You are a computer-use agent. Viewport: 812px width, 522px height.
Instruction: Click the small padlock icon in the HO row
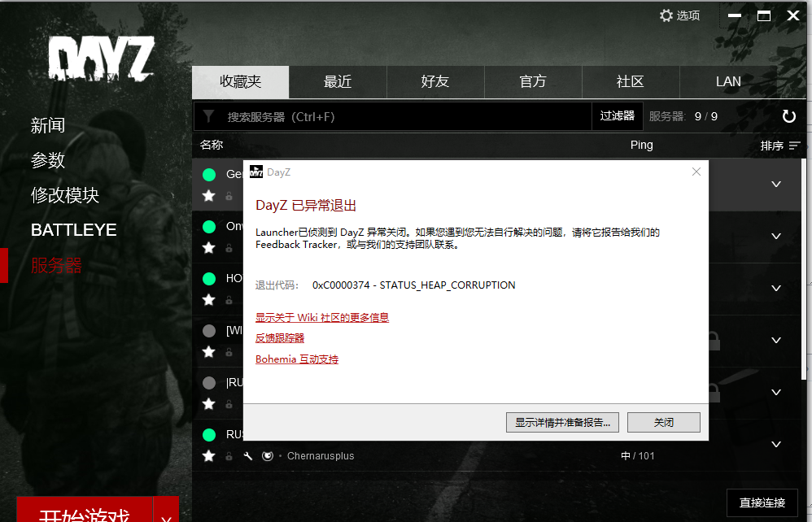229,300
